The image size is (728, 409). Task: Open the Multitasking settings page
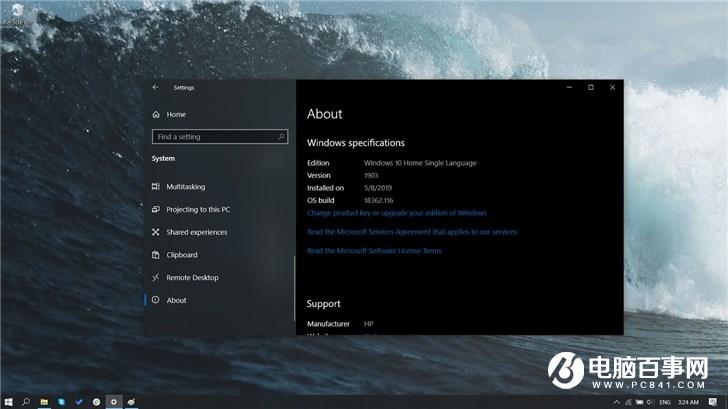point(186,187)
